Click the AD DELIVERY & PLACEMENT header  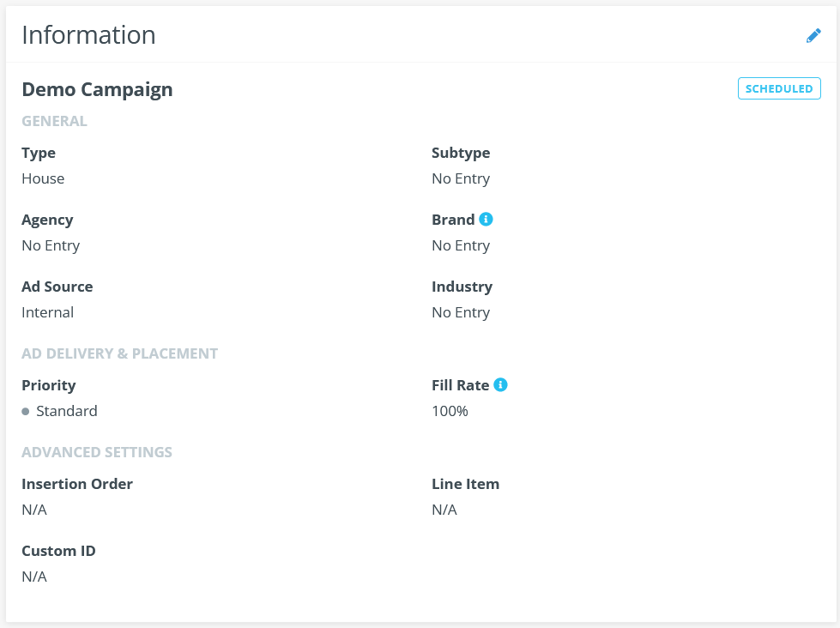point(119,353)
